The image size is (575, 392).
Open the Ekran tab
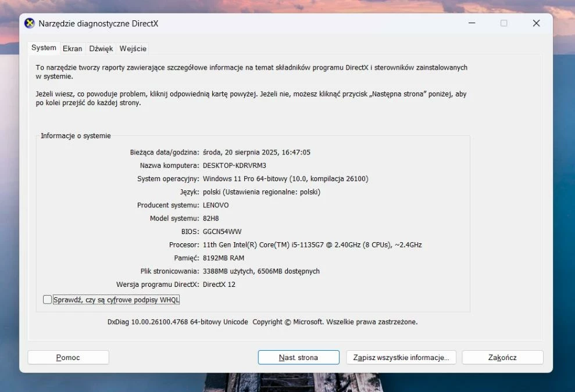pyautogui.click(x=72, y=48)
